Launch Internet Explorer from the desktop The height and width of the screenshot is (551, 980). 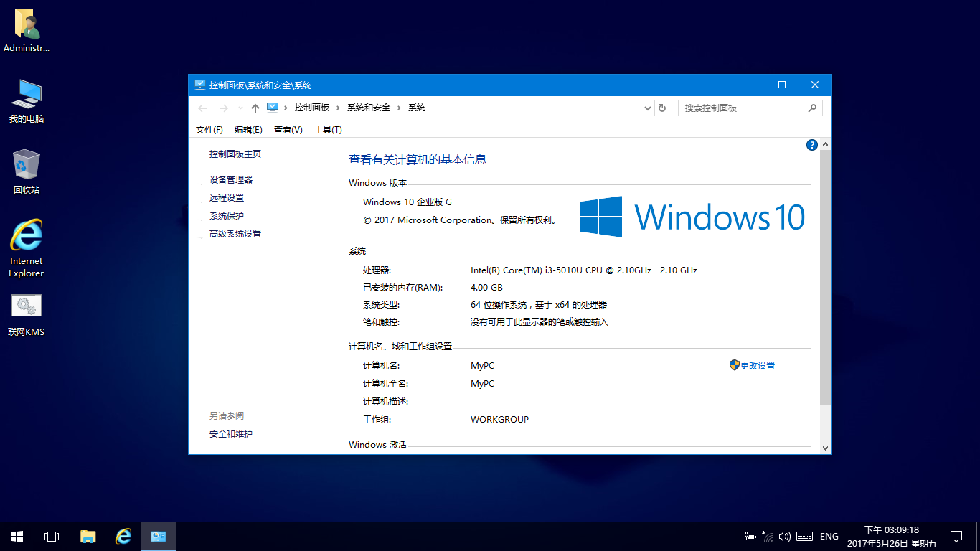coord(27,248)
